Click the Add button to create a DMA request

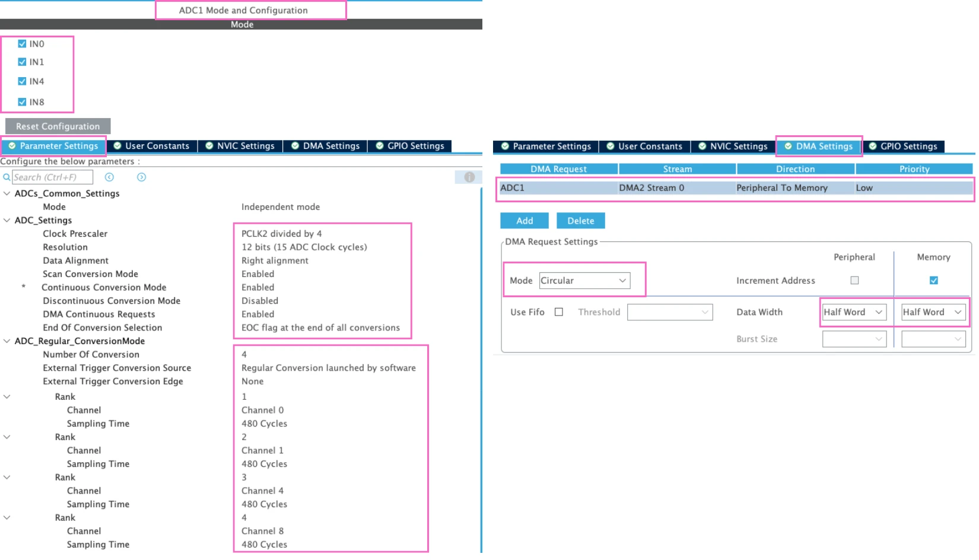tap(524, 220)
